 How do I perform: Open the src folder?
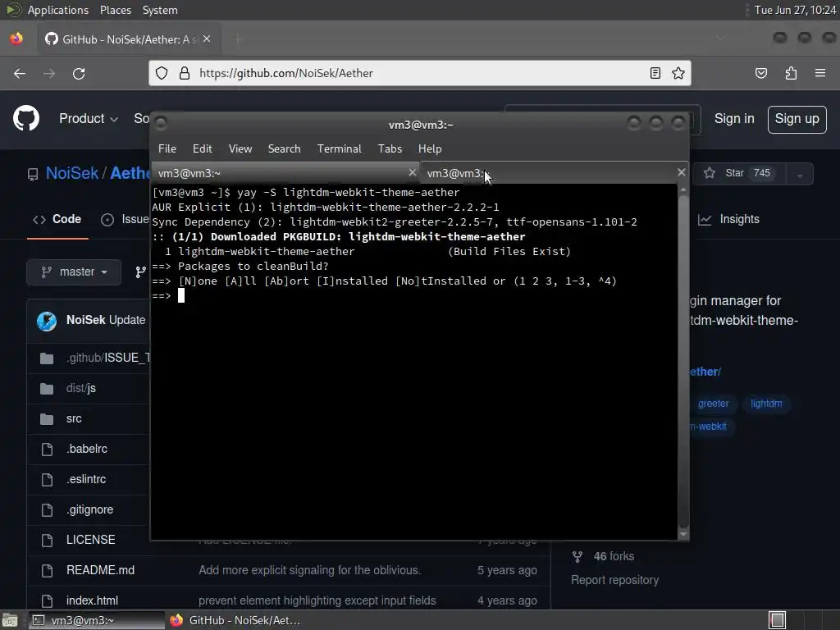pos(74,419)
